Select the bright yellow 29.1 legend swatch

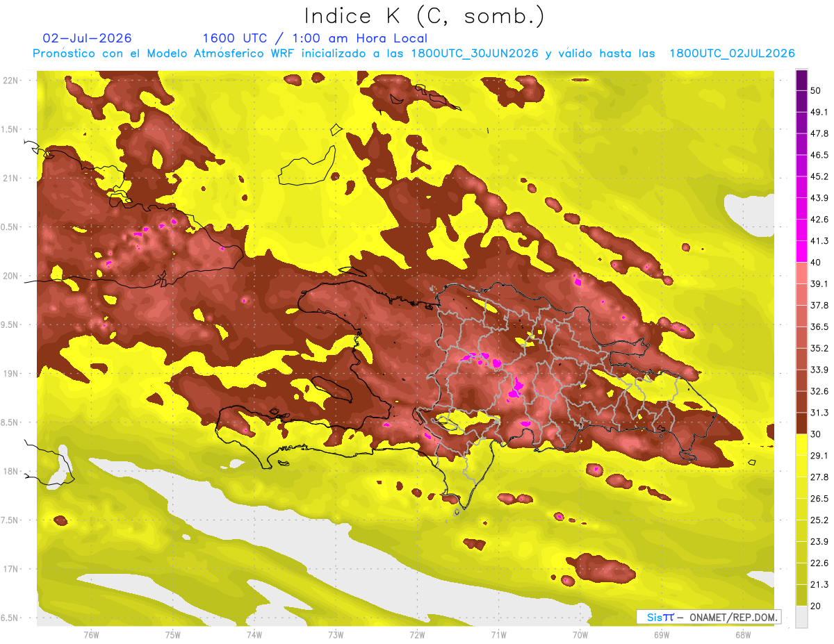tap(801, 445)
